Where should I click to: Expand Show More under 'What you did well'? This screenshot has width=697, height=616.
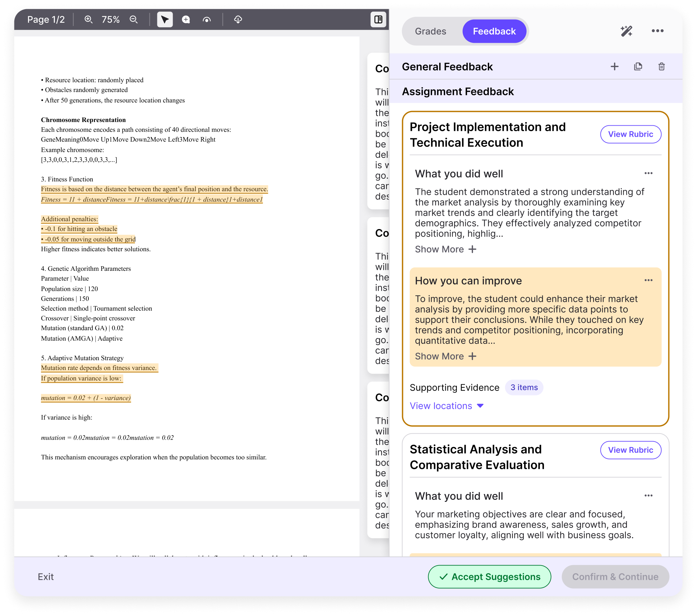[445, 249]
